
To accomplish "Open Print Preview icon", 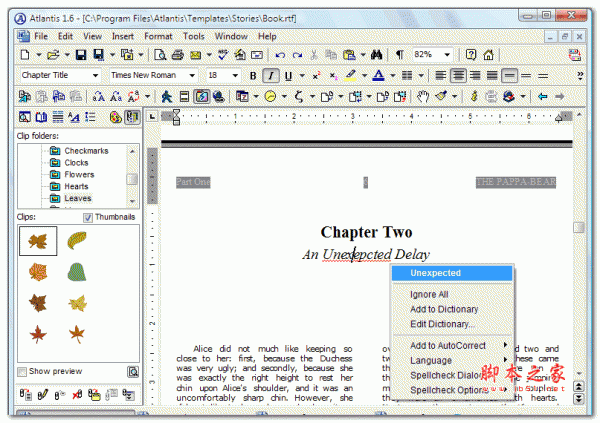I will (x=160, y=55).
